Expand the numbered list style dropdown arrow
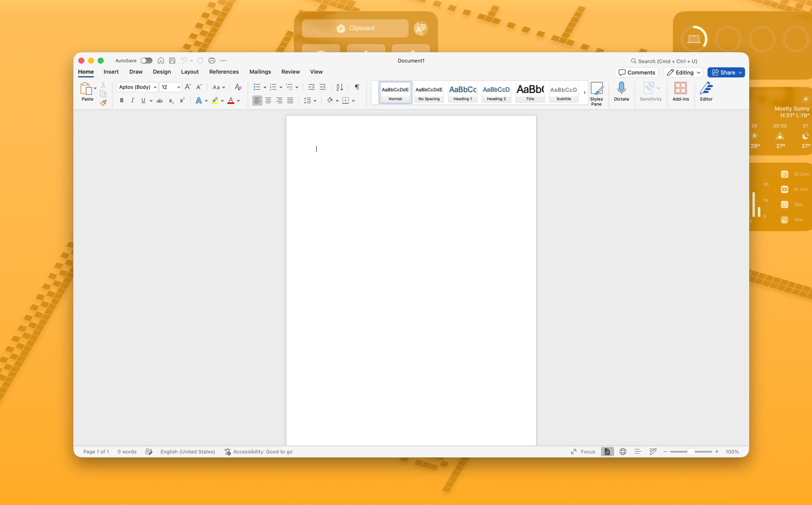Screen dimensions: 812x505 281,87
